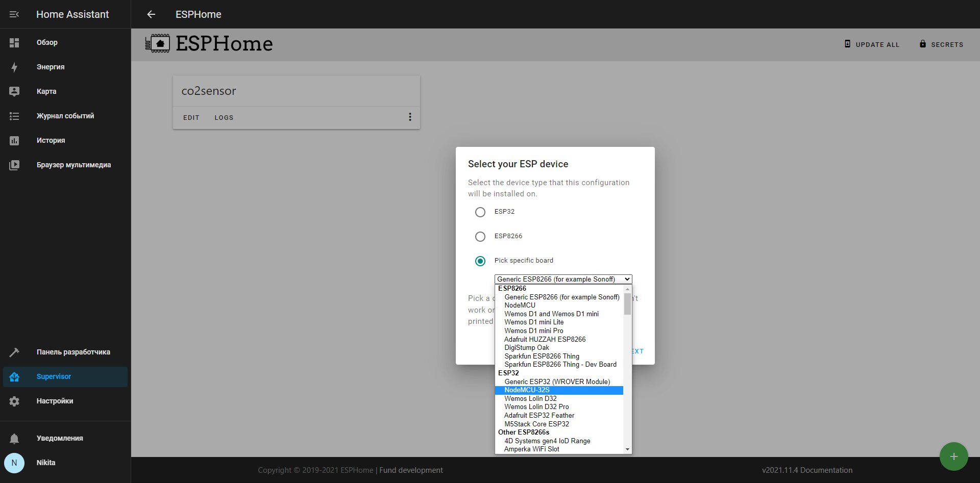This screenshot has height=483, width=980.
Task: Go back with the ESPHome header arrow
Action: coord(151,14)
